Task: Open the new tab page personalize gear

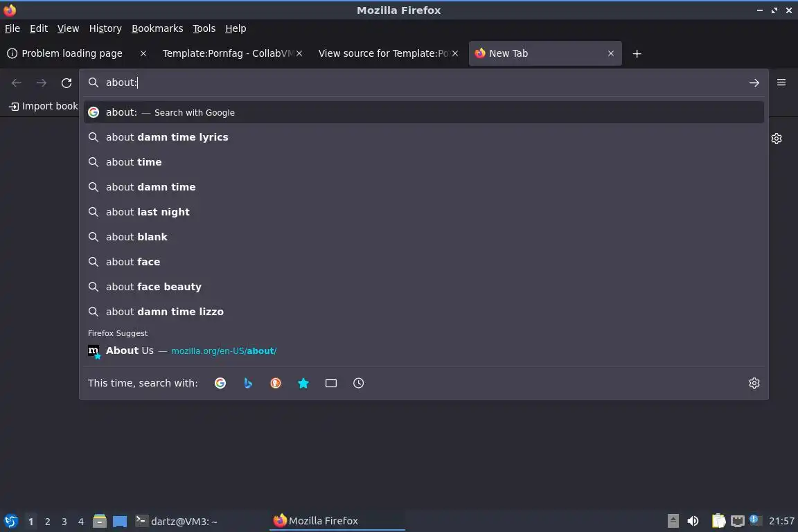Action: [x=776, y=139]
